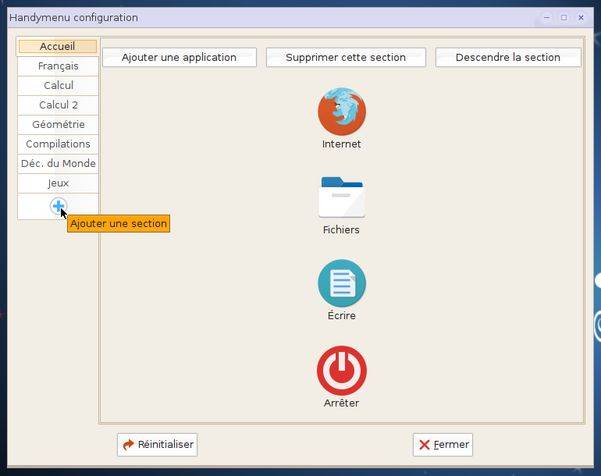Viewport: 601px width, 476px height.
Task: Select the Calcul 2 tab
Action: [58, 105]
